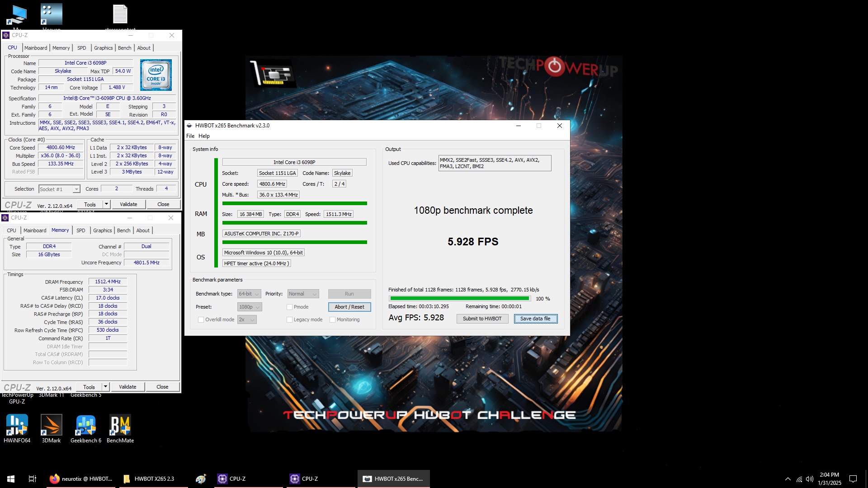Switch to Mainboard tab in upper CPU-Z
The height and width of the screenshot is (488, 868).
click(36, 48)
